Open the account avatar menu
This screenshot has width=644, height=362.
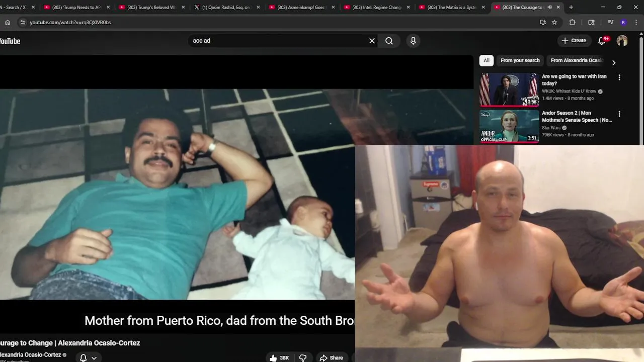(622, 41)
